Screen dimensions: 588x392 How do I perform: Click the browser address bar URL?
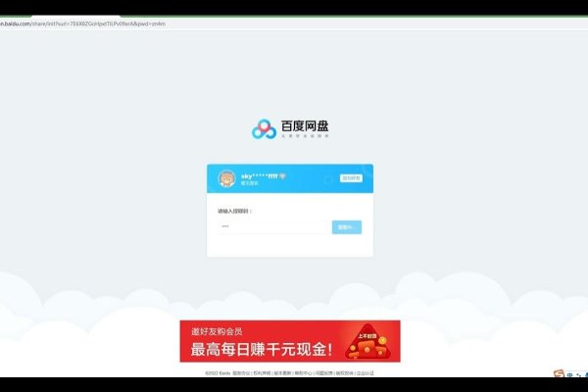82,24
